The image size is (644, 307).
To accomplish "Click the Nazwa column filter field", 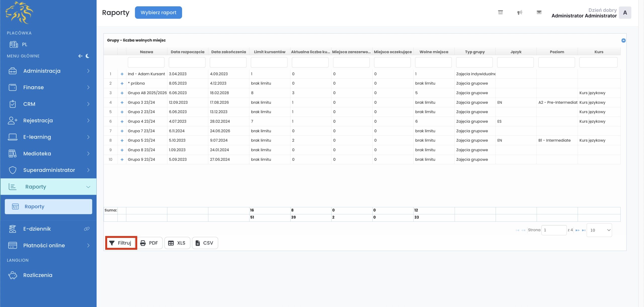I will tap(146, 62).
